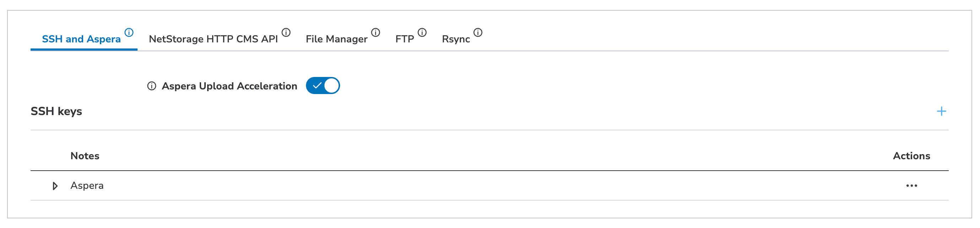
Task: Switch to the SSH and Aspera tab
Action: pyautogui.click(x=81, y=39)
